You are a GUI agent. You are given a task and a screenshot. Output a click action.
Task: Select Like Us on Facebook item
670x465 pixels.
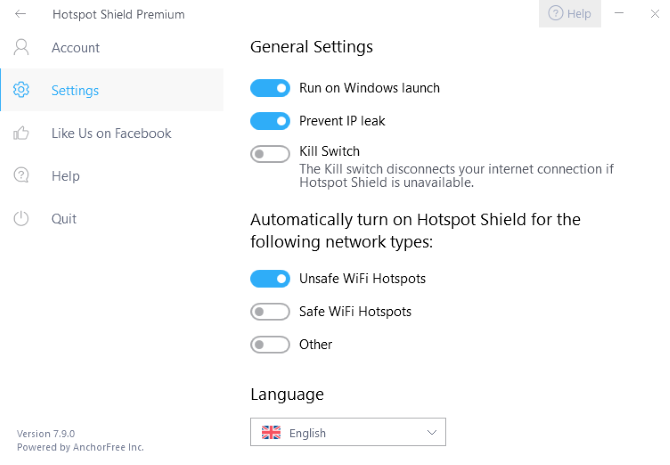[x=111, y=133]
